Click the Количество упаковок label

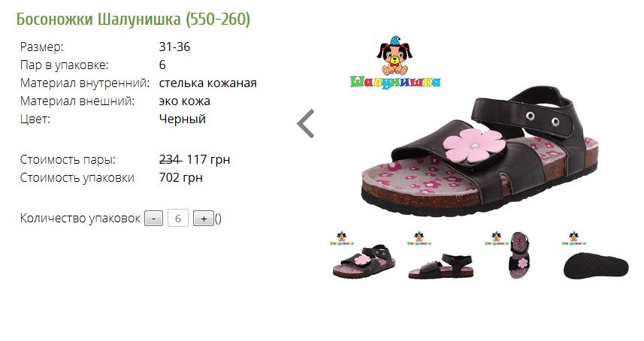point(80,219)
